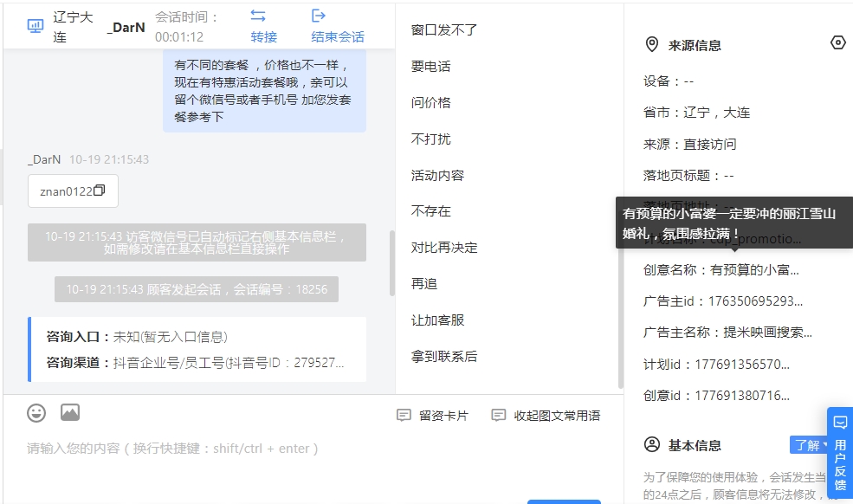Viewport: 853px width, 504px height.
Task: Select the quick phrase 窗口发不了
Action: tap(444, 30)
